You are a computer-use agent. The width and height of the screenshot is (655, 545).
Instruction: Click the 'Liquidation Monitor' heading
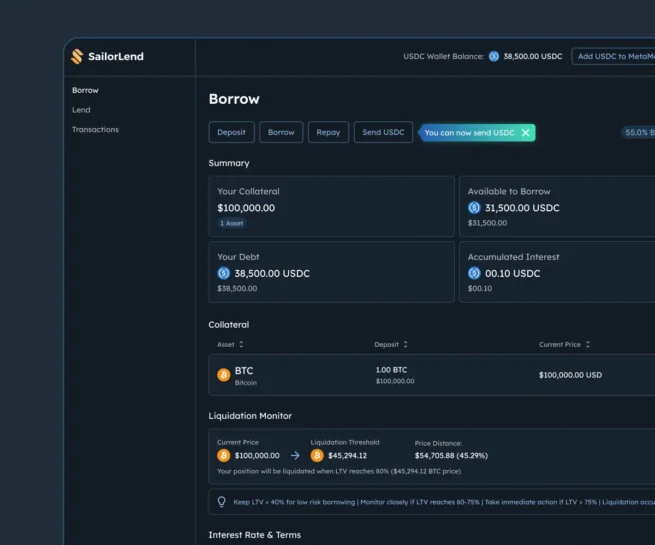point(250,416)
